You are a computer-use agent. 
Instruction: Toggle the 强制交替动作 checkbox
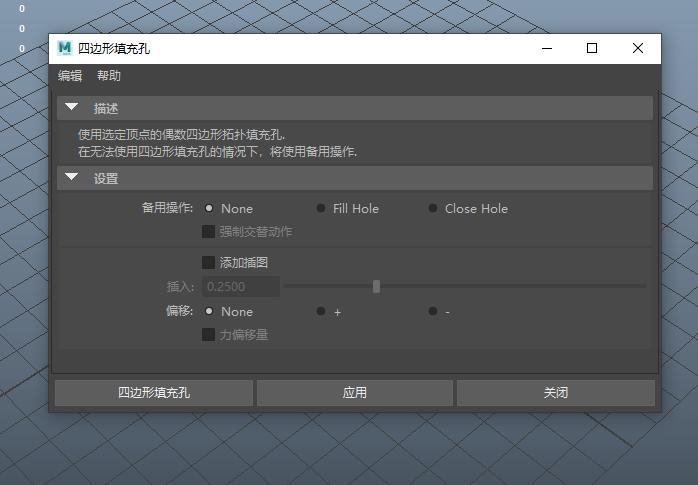[209, 232]
